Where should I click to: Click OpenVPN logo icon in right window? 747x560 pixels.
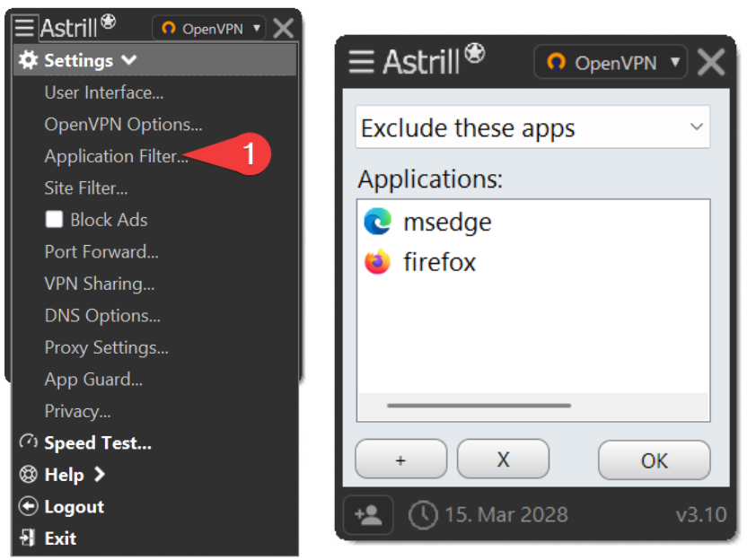tap(556, 62)
